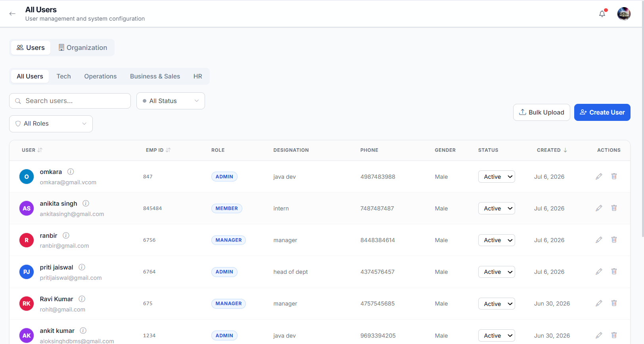Show info for priti jaiswal

click(82, 267)
